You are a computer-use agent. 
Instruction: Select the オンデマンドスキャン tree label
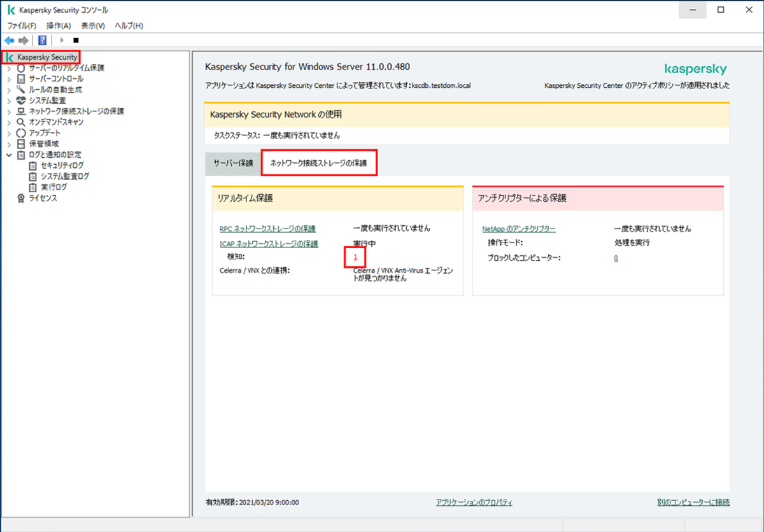point(56,122)
